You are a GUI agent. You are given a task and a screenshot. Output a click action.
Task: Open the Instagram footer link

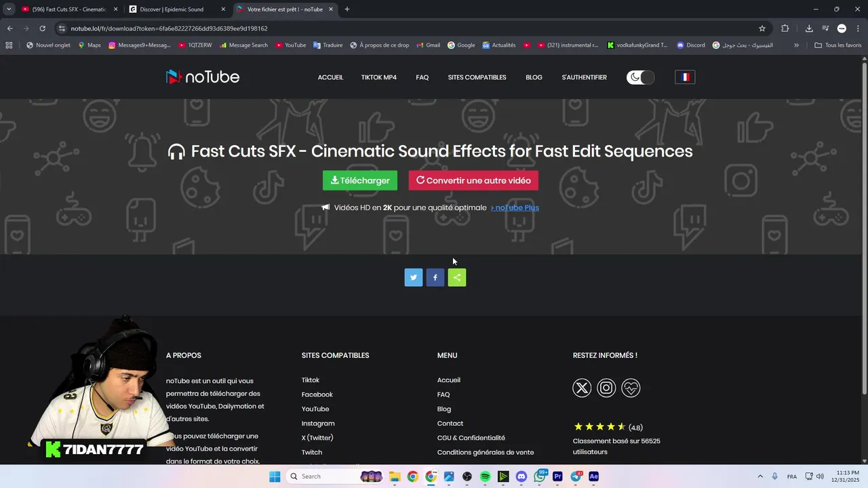point(318,424)
